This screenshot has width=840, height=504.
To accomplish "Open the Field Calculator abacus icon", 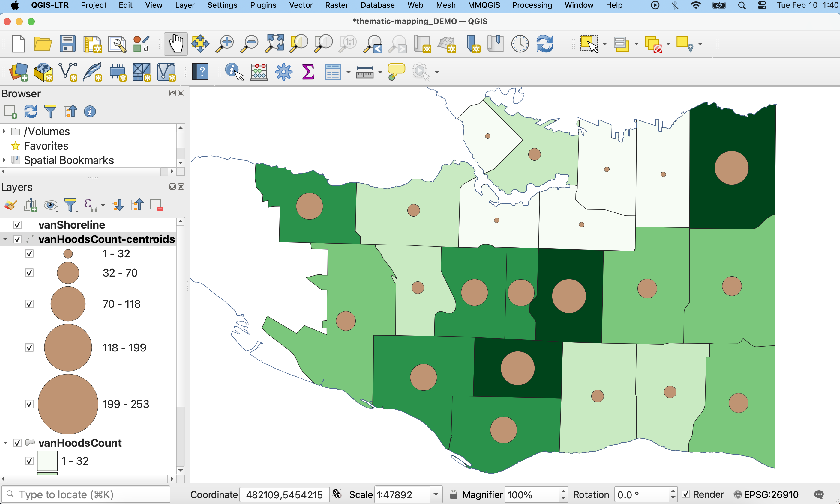I will (x=259, y=72).
